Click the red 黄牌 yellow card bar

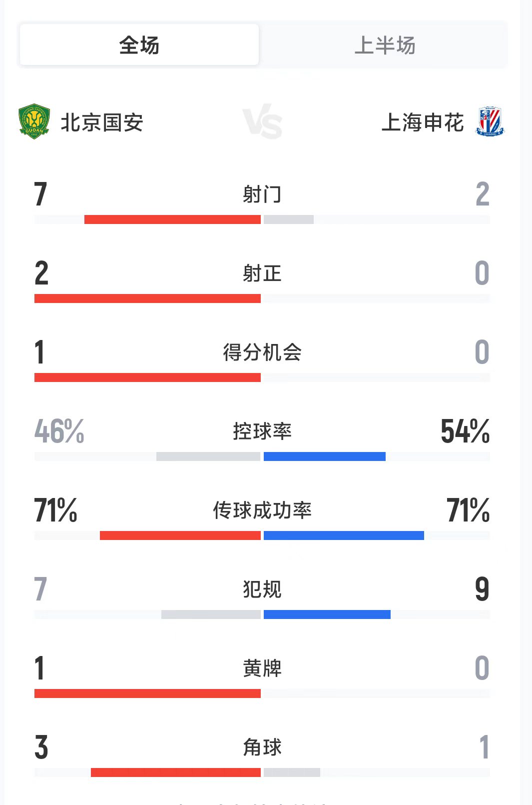[147, 693]
